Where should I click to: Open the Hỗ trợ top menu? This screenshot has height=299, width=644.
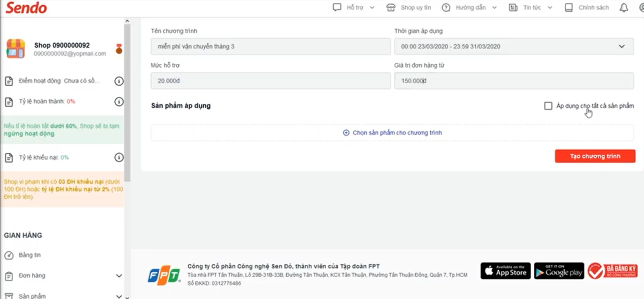[x=354, y=8]
